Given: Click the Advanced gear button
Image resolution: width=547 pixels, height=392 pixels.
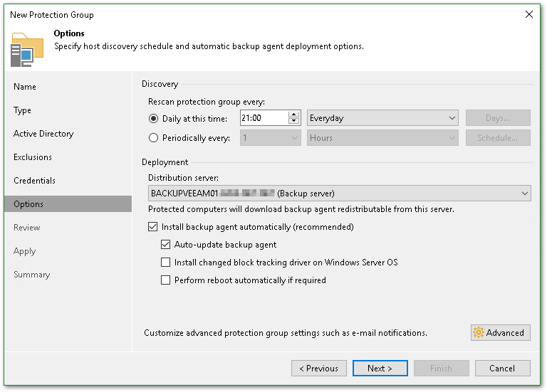Looking at the screenshot, I should point(500,332).
